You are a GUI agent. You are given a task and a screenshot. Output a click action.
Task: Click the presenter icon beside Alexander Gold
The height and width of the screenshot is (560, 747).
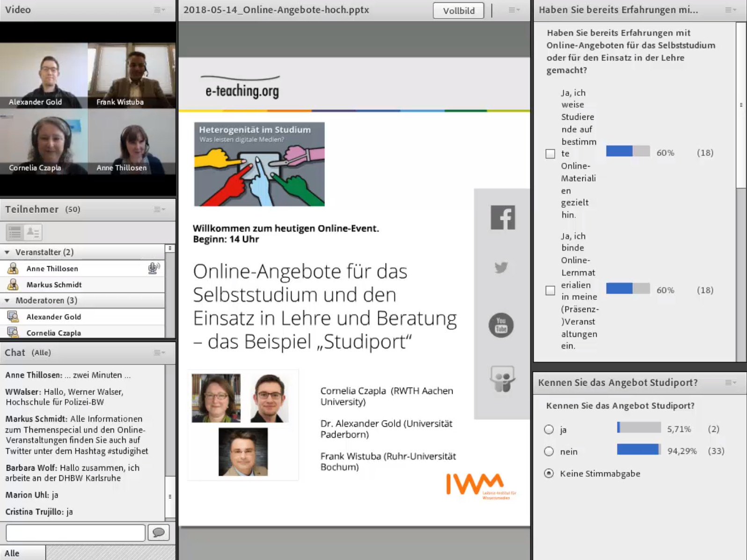click(x=13, y=317)
